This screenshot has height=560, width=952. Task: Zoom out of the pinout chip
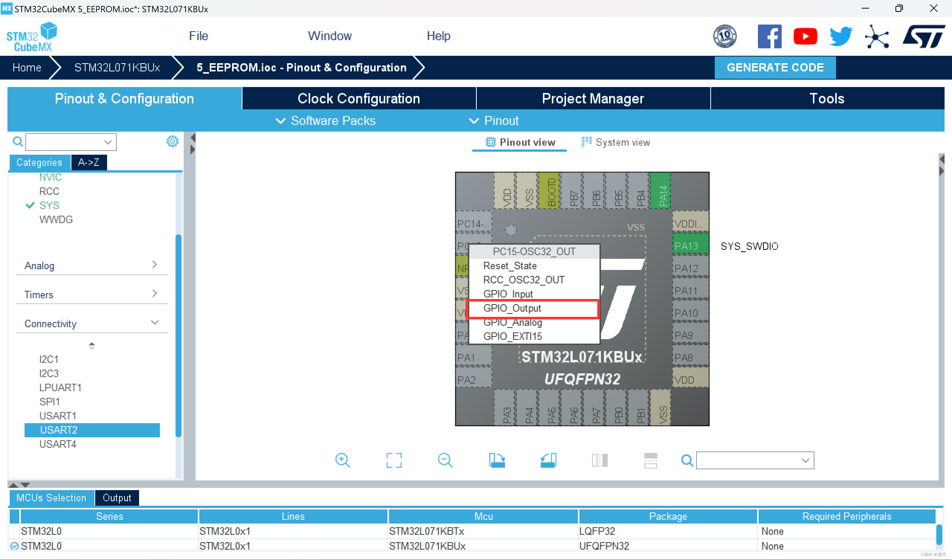(x=445, y=460)
